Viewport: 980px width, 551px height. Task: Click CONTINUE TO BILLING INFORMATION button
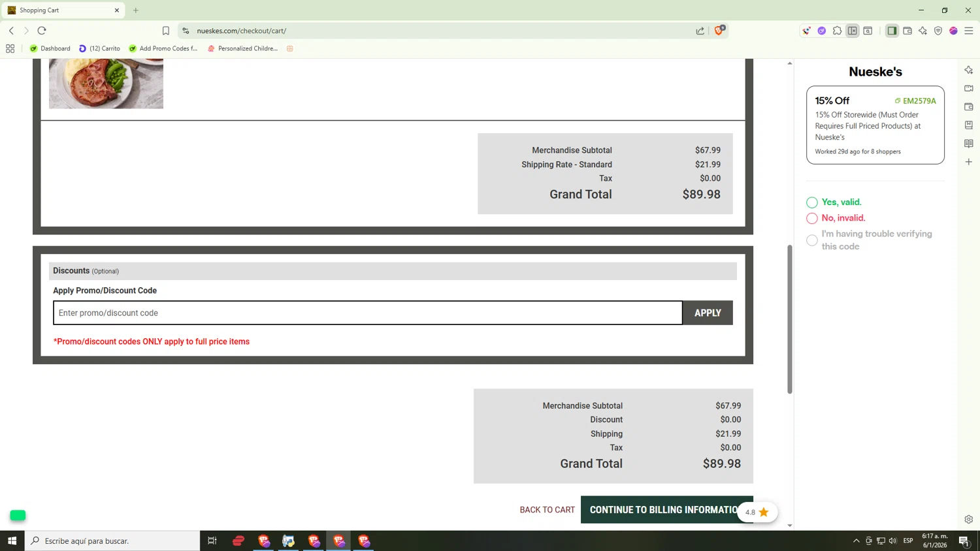(666, 510)
